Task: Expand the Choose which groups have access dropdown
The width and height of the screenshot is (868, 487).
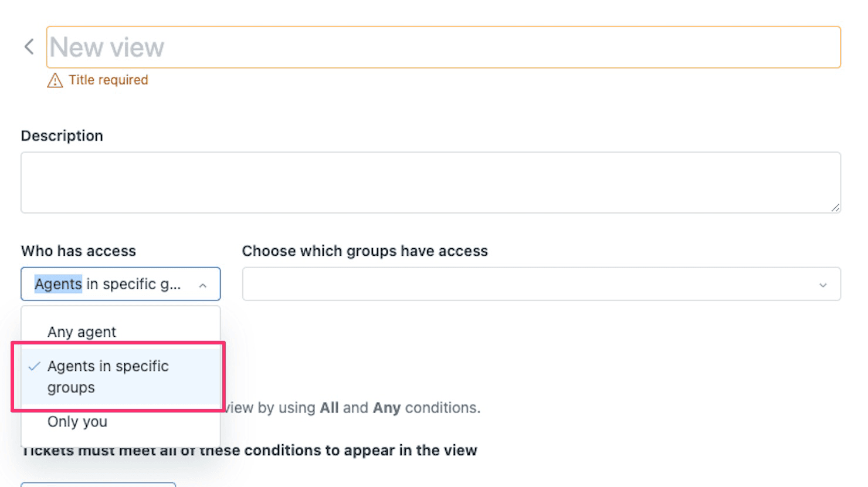Action: coord(541,284)
